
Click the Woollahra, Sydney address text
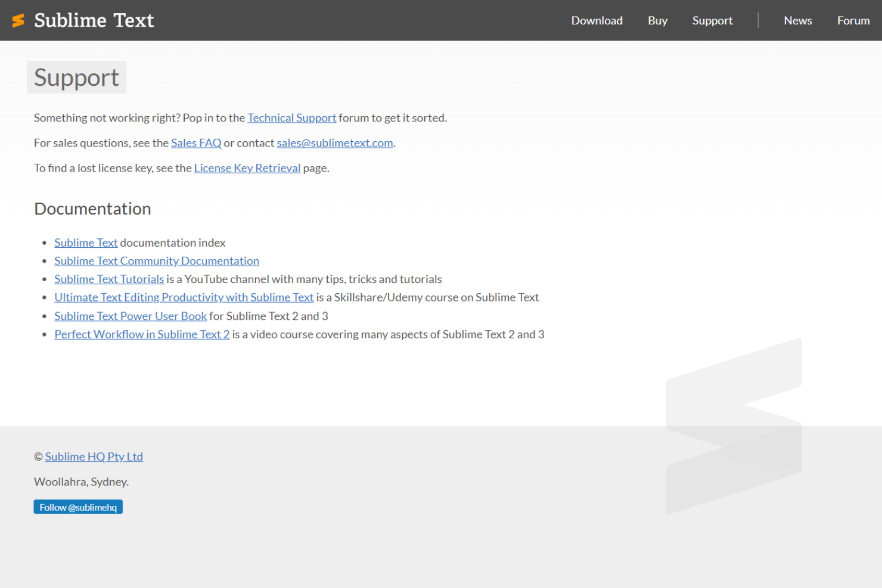tap(81, 481)
